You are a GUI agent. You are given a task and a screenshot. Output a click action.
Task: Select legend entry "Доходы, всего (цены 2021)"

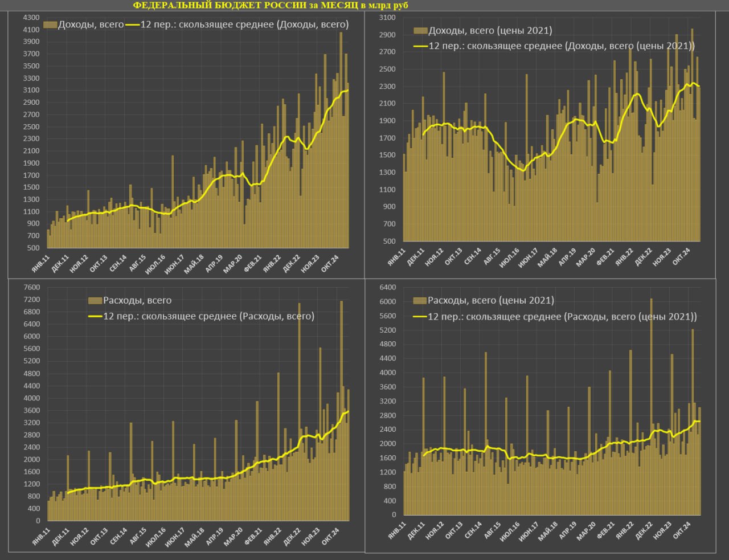point(490,30)
